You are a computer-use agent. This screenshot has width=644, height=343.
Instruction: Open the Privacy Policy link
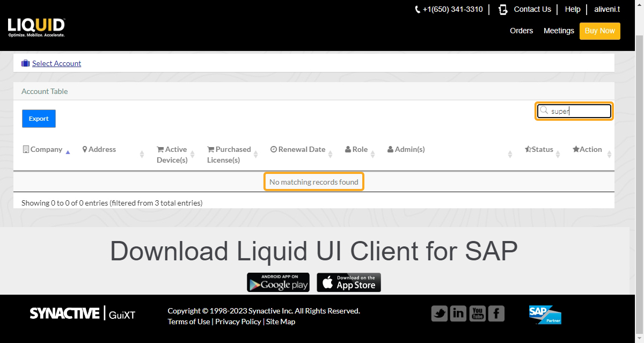[x=238, y=322]
